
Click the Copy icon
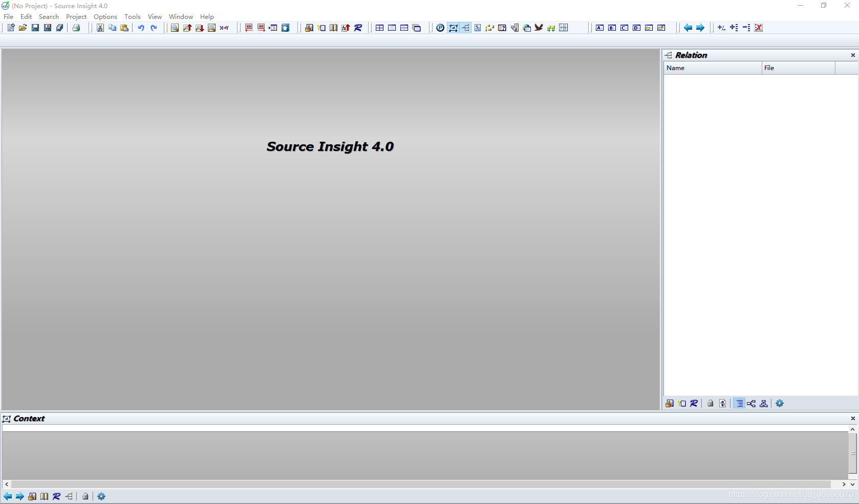(x=113, y=28)
